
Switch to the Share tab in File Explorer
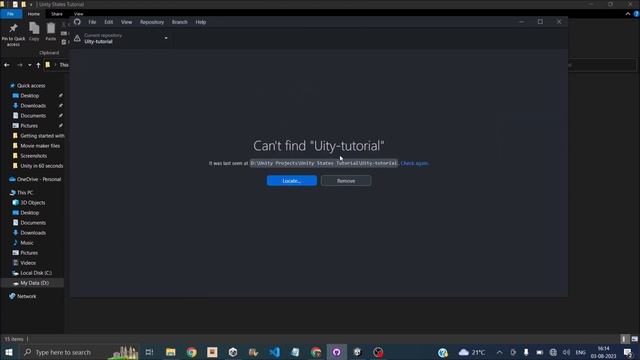[57, 14]
